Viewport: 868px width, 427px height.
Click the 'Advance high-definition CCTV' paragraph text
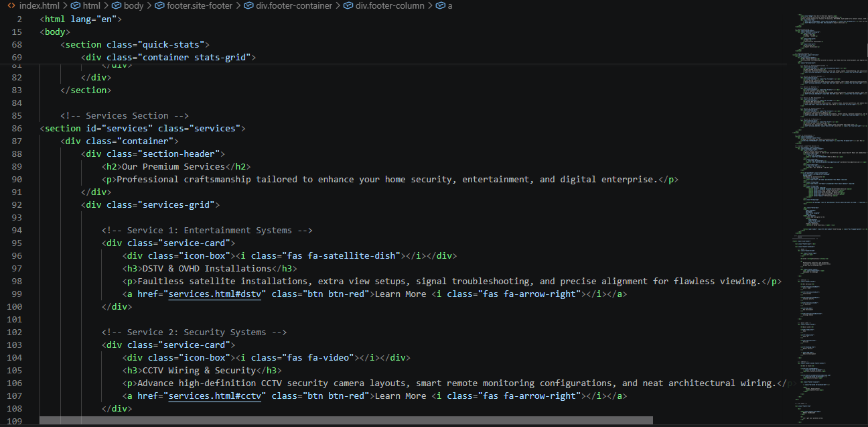click(x=457, y=383)
